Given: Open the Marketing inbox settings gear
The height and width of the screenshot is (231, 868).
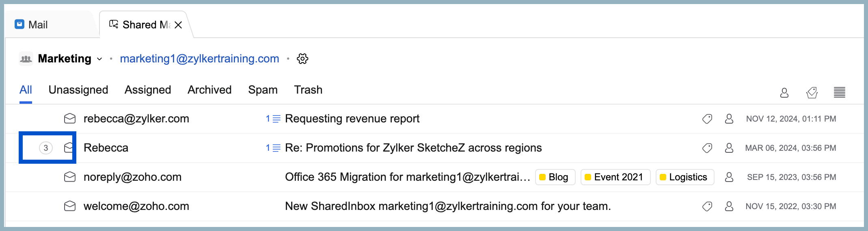Looking at the screenshot, I should click(x=302, y=59).
